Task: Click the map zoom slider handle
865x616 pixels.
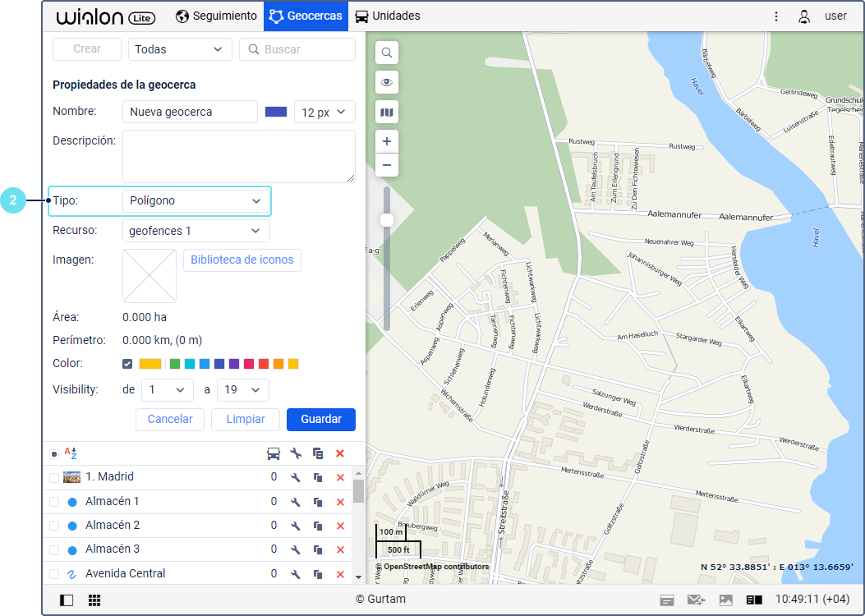Action: pos(387,220)
